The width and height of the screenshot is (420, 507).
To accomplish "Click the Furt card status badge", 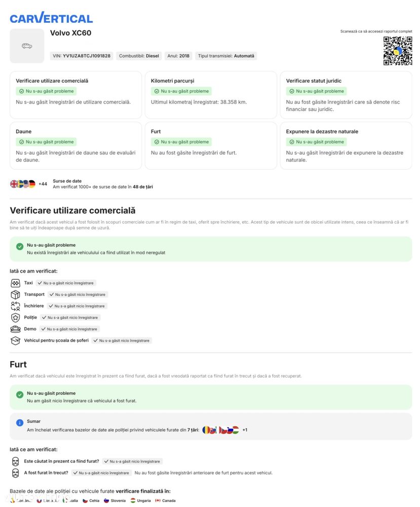I will click(x=181, y=142).
